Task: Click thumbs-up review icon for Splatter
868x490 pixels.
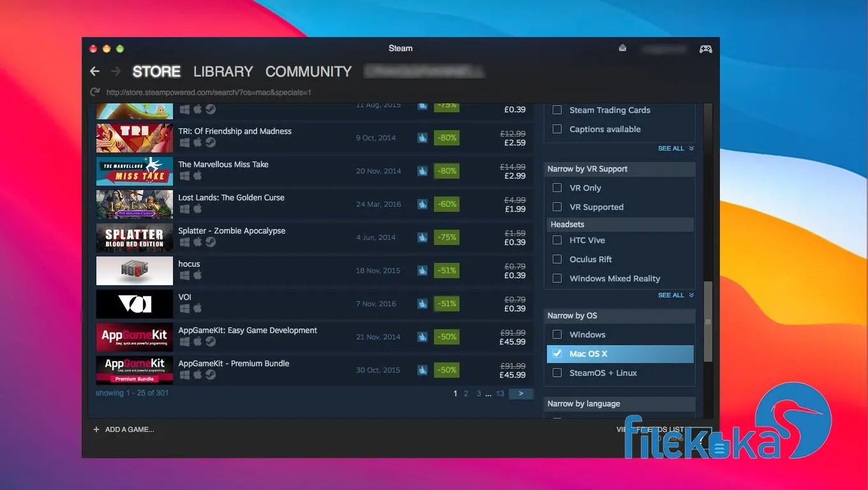Action: (x=422, y=237)
